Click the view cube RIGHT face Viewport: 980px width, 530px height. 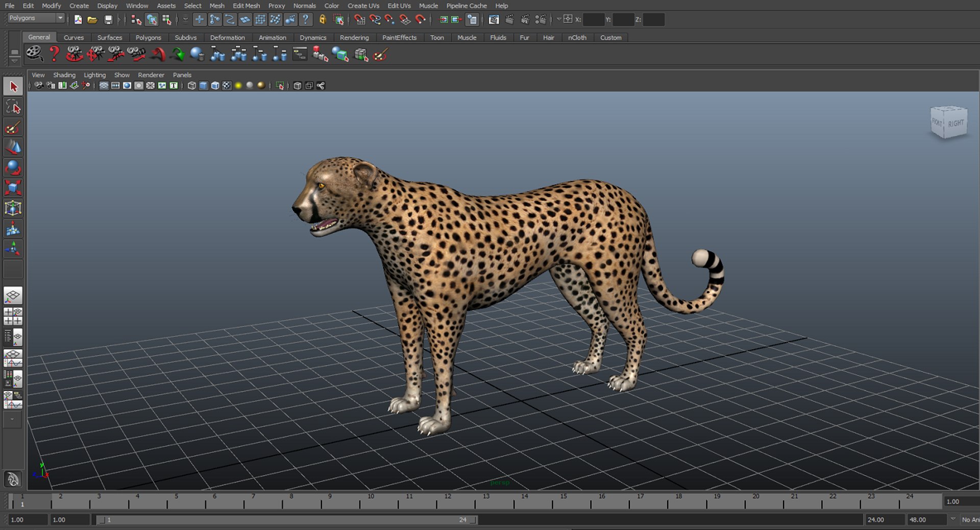[x=956, y=124]
